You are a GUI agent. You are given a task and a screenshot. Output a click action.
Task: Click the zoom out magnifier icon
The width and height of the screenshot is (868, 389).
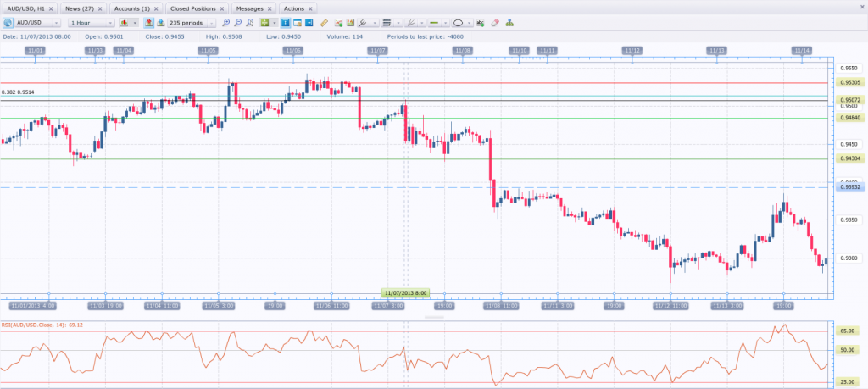click(x=238, y=23)
